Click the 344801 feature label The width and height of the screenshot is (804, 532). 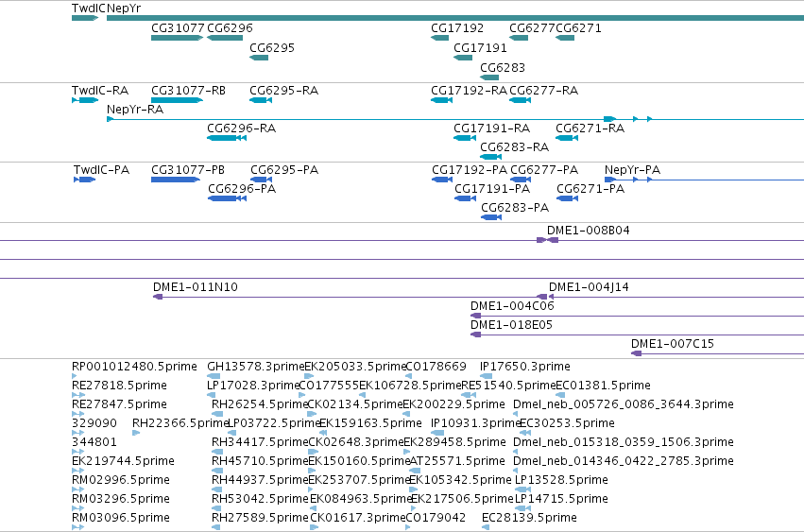[94, 443]
